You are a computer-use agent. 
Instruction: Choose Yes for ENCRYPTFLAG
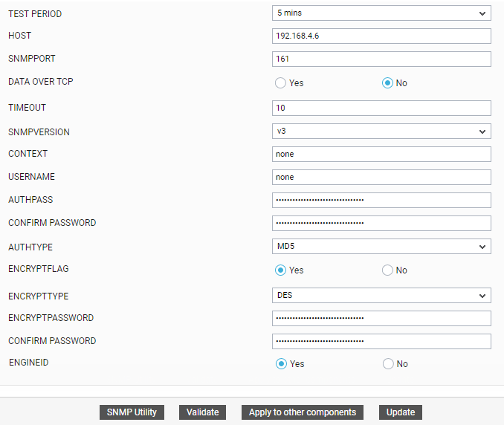pos(280,270)
